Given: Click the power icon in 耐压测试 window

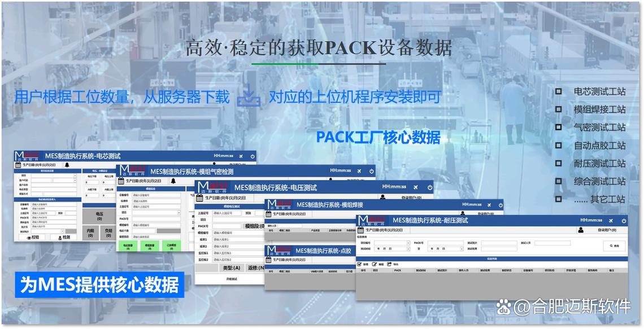Looking at the screenshot, I should click(x=624, y=221).
